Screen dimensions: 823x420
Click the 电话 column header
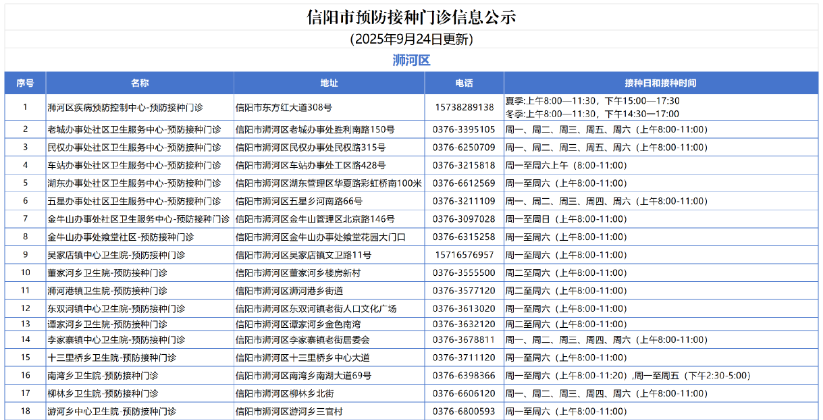point(464,82)
